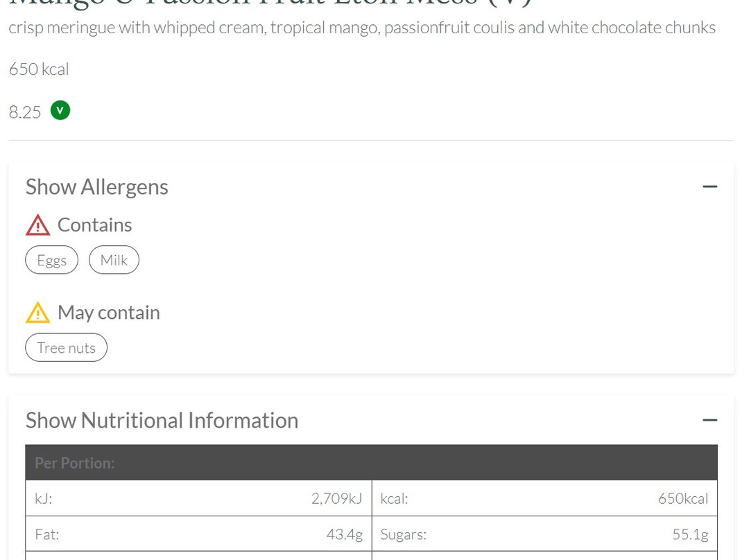Click the Show Allergens heading text
The height and width of the screenshot is (560, 749).
click(x=97, y=187)
